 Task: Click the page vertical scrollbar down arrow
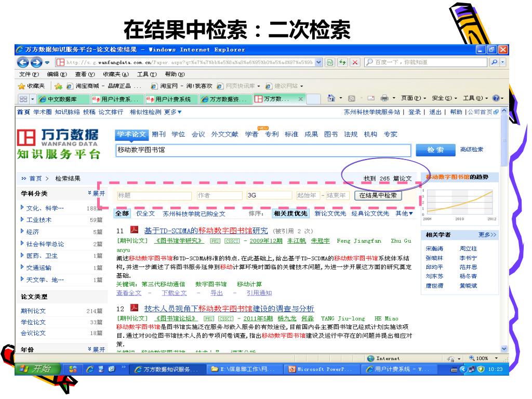[504, 349]
